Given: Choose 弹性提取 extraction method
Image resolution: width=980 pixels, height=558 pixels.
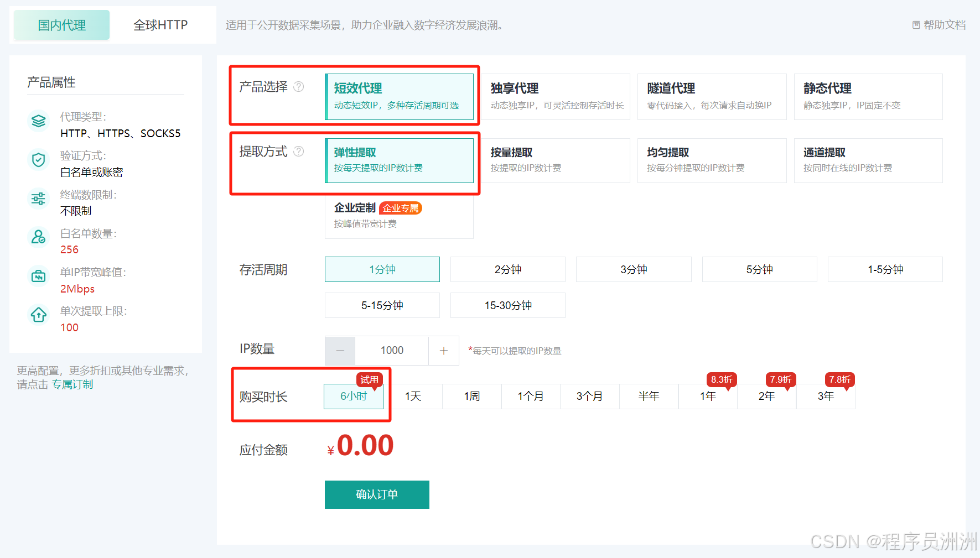Looking at the screenshot, I should [399, 160].
